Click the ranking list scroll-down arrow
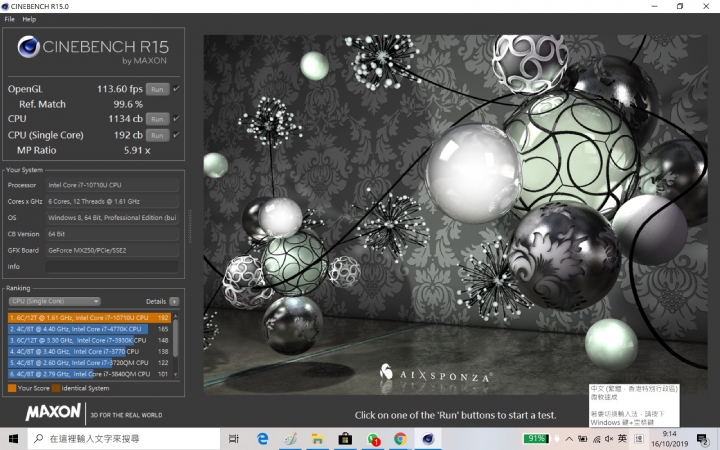Screen dimensions: 720x450 tap(175, 375)
